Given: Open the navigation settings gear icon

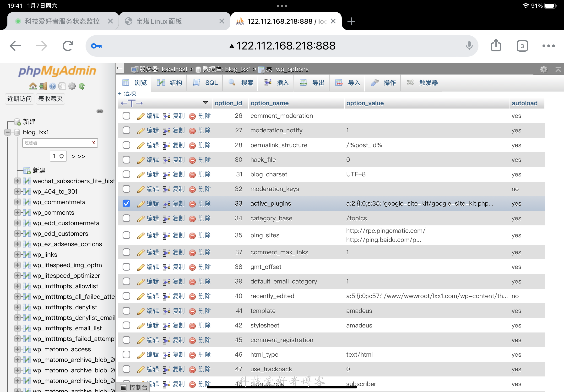Looking at the screenshot, I should 72,86.
